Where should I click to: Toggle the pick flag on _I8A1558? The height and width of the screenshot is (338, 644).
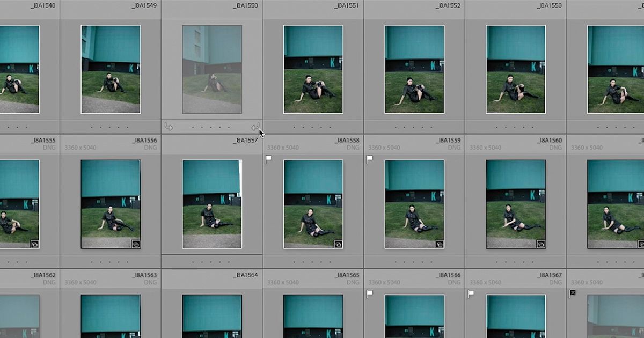(x=269, y=159)
